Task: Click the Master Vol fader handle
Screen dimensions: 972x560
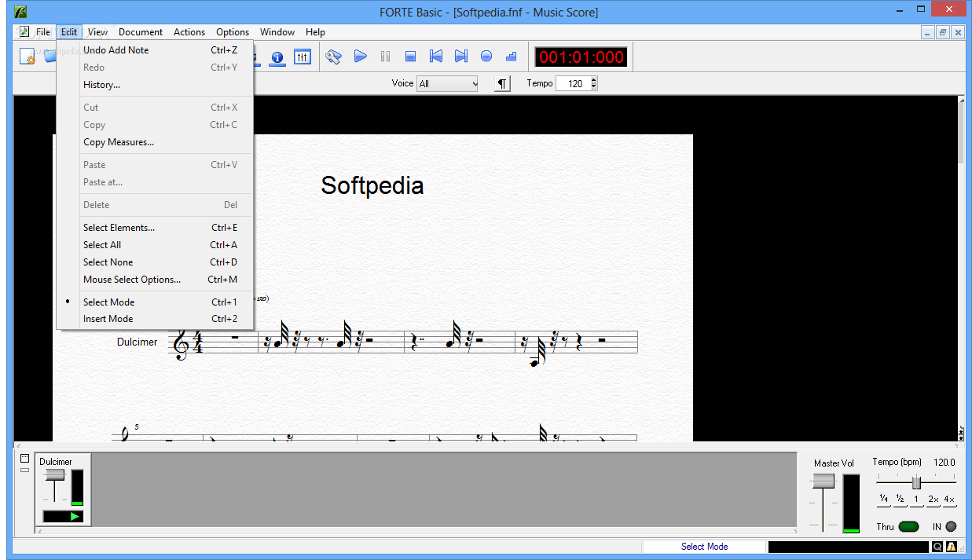Action: [x=823, y=481]
